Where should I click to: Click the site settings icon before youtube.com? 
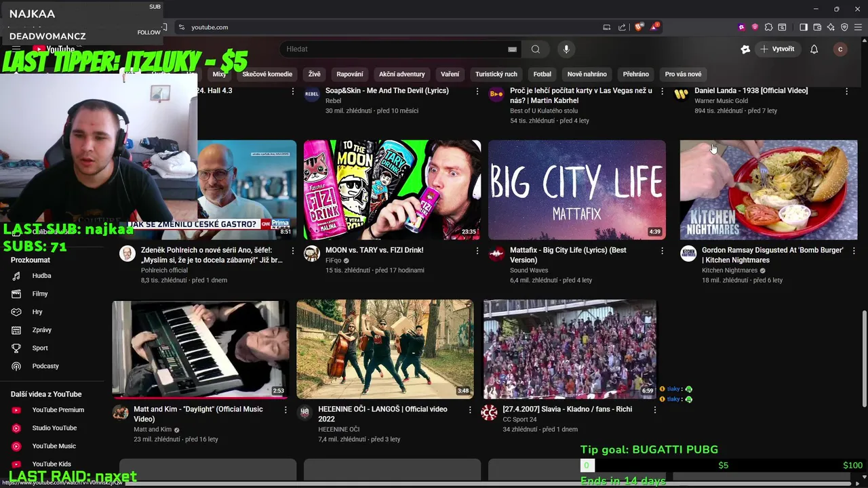pos(181,27)
